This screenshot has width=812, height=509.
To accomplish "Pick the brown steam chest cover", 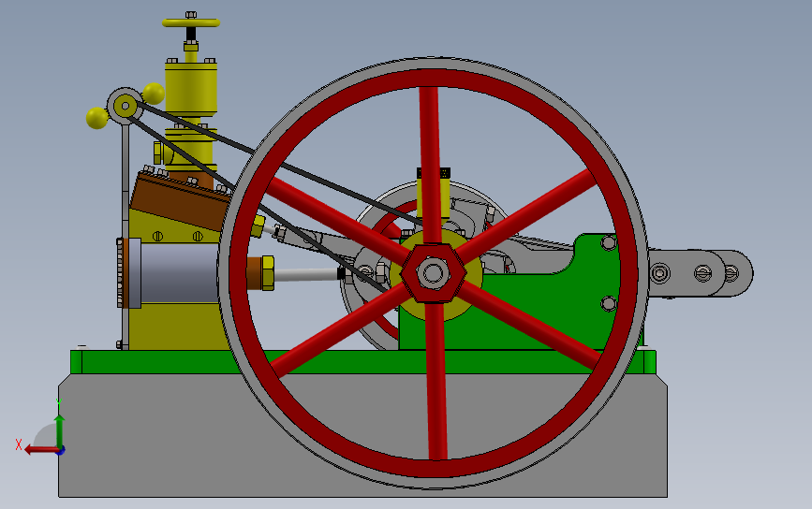I will [179, 199].
